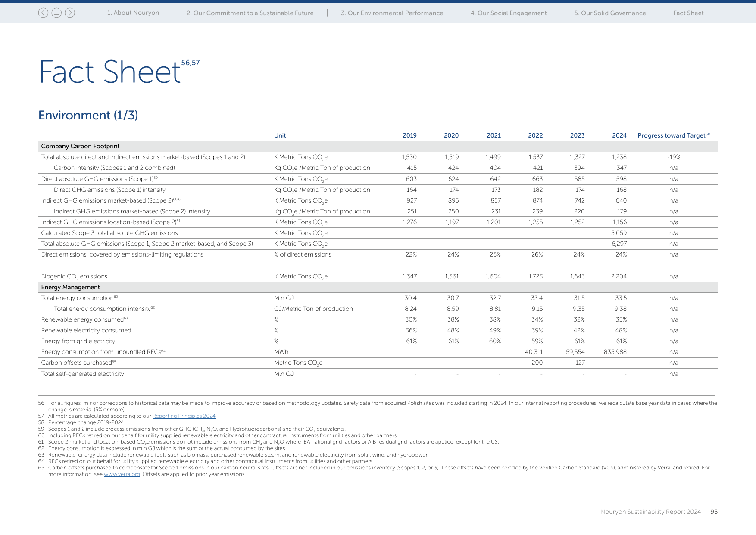Click the 'Fact Sheet' page heading

110,72
